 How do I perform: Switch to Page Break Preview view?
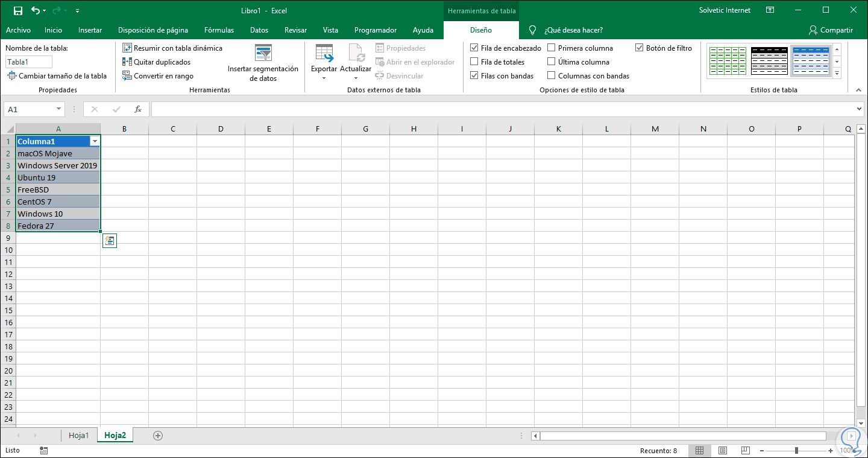[x=746, y=451]
